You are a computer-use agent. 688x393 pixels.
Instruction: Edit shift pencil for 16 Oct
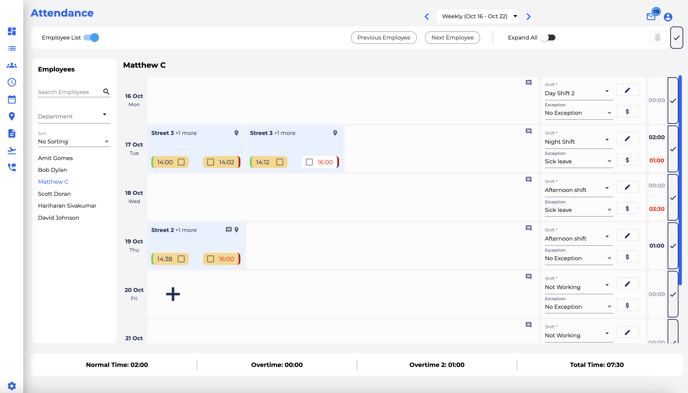coord(627,90)
